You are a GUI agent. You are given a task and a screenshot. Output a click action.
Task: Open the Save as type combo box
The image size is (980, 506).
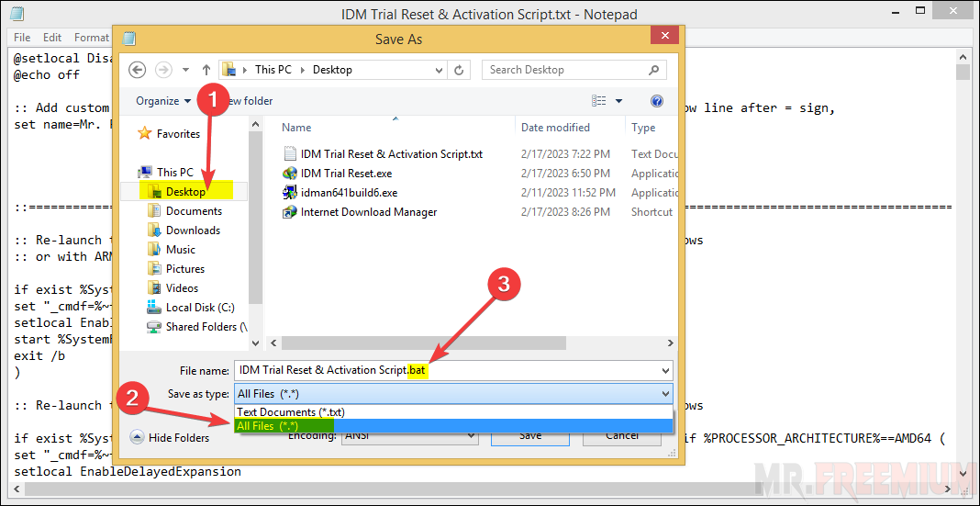coord(453,393)
